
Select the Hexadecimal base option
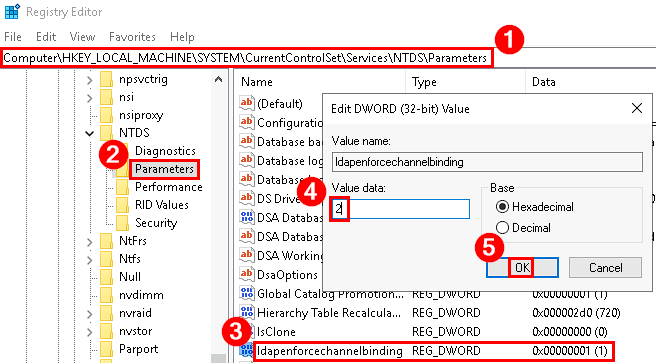(534, 207)
